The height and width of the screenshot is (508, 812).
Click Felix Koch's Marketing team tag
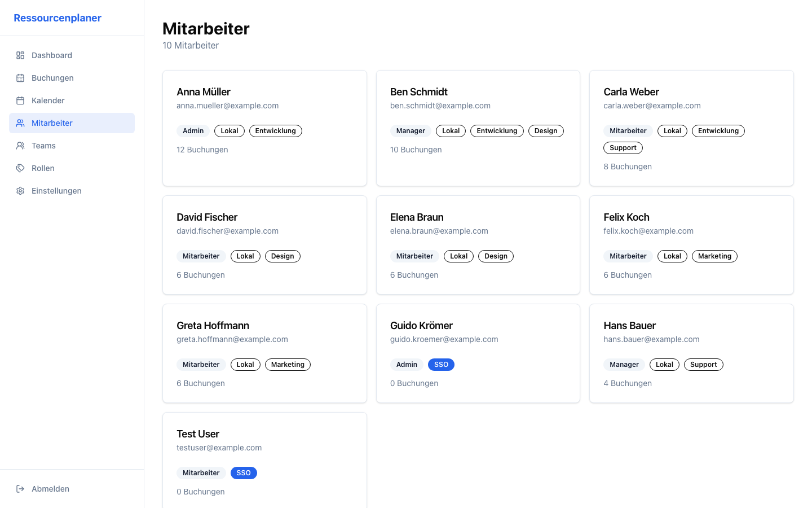(714, 256)
